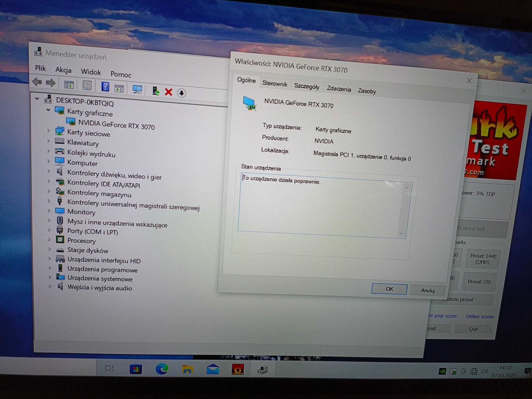Collapse the DESKTOP-0KBTQIQ root tree
Screen dimensions: 532x399
pyautogui.click(x=37, y=98)
